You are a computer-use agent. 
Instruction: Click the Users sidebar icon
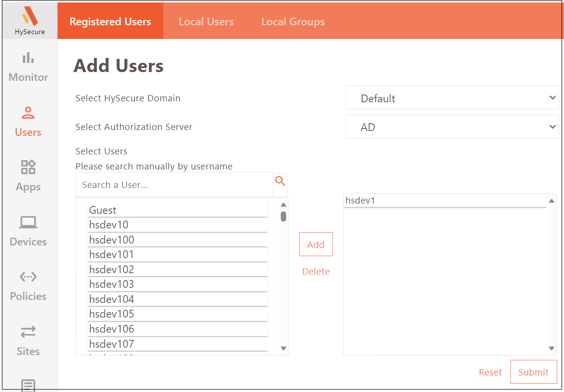[28, 122]
